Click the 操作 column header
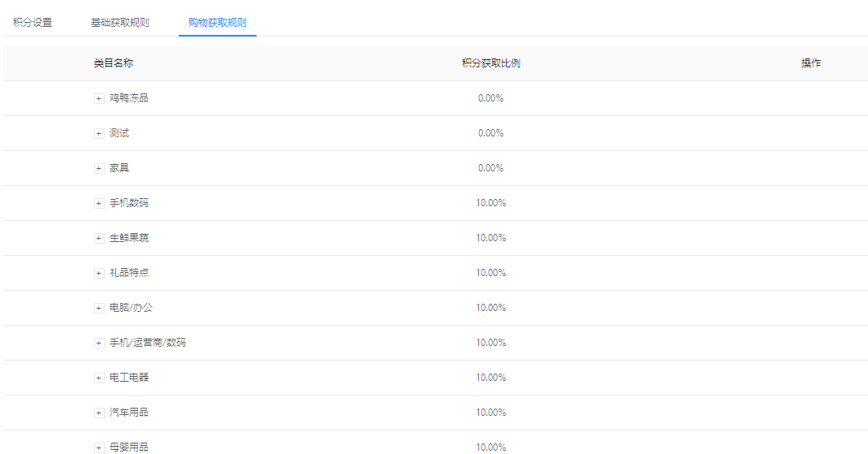 (x=810, y=63)
